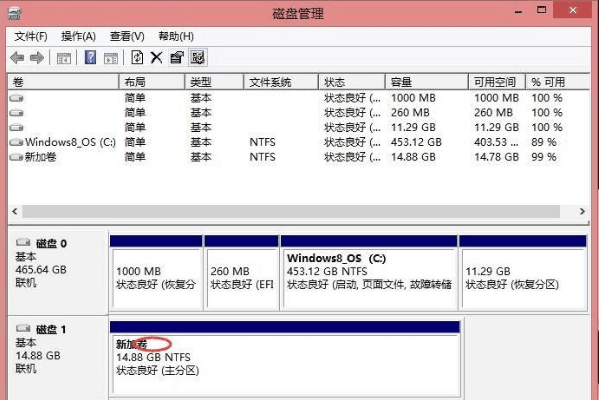Sort by the 状态 column header
Viewport: 600px width, 400px height.
tap(352, 82)
